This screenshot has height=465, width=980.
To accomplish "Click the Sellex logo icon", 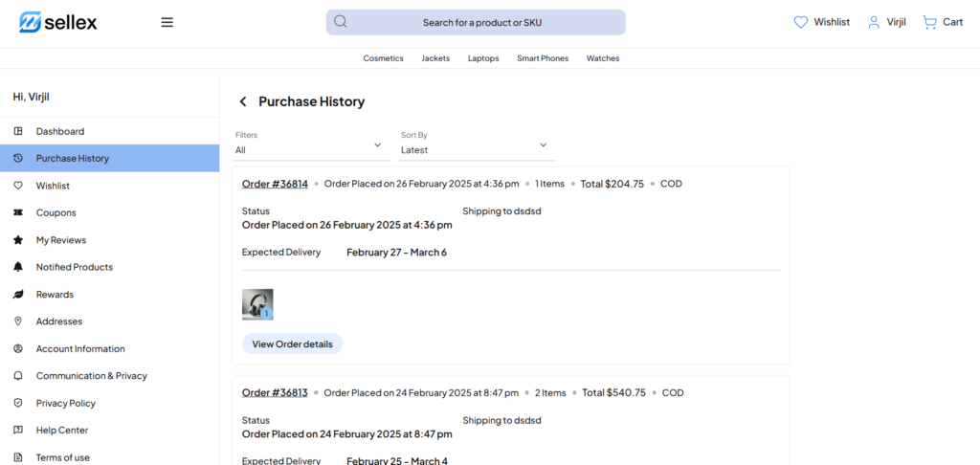I will point(30,22).
